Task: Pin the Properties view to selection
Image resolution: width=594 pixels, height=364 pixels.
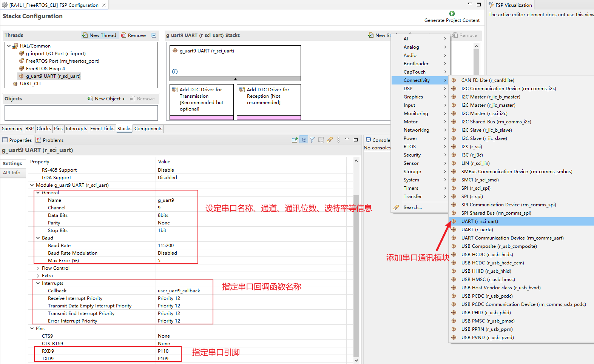Action: (x=295, y=140)
